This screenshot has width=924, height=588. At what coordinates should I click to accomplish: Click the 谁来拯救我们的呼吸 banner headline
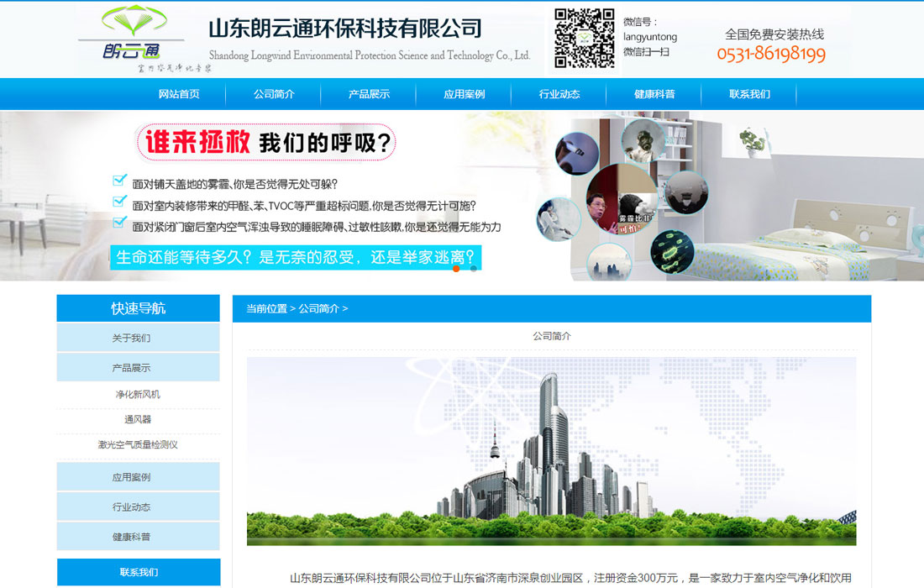click(265, 142)
